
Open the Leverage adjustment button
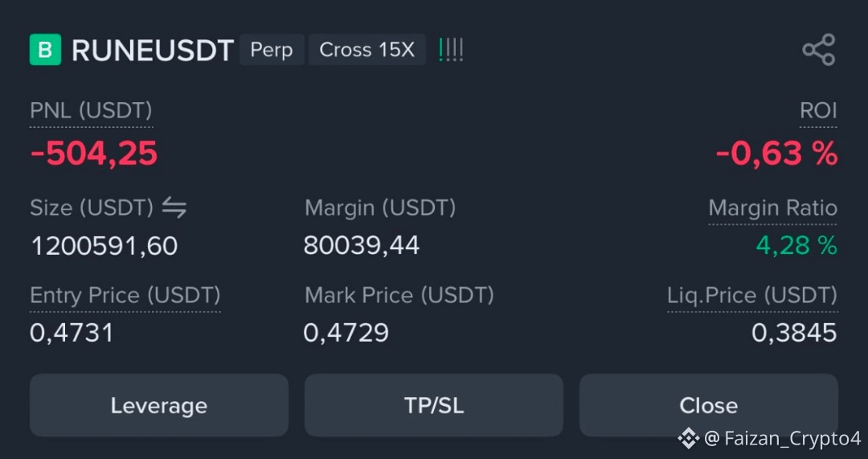[x=159, y=405]
